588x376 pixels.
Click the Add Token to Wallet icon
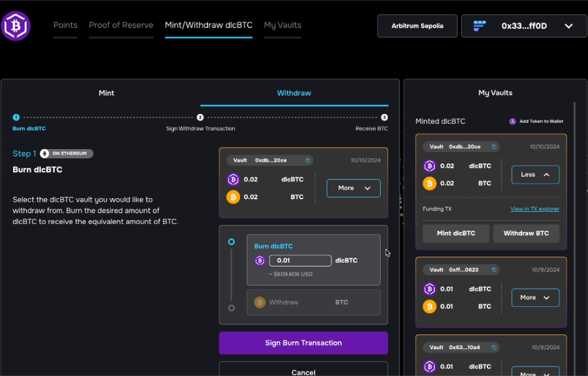pyautogui.click(x=512, y=121)
